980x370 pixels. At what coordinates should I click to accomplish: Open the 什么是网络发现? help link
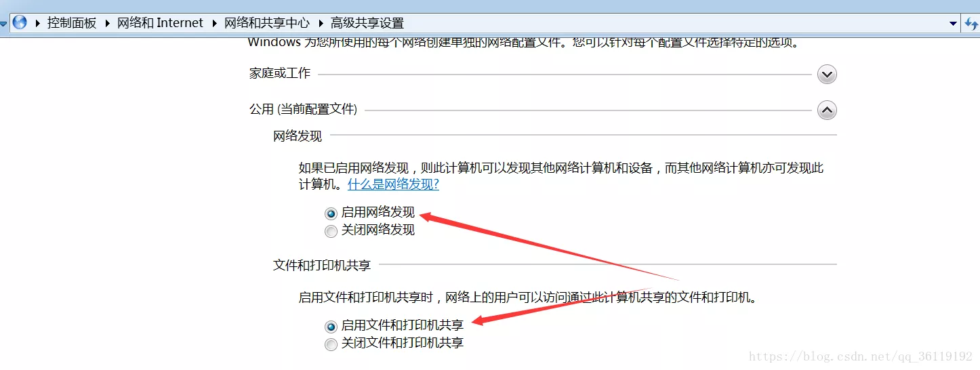tap(393, 184)
